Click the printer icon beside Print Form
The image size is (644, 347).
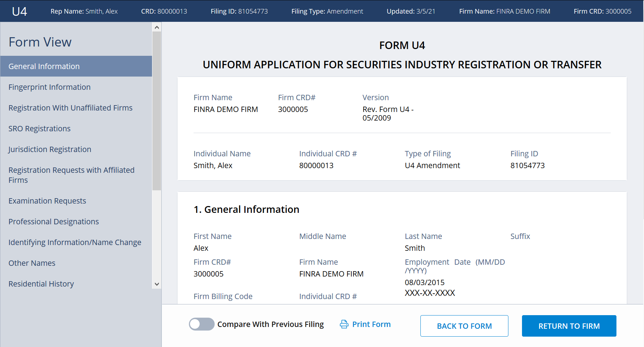coord(344,324)
